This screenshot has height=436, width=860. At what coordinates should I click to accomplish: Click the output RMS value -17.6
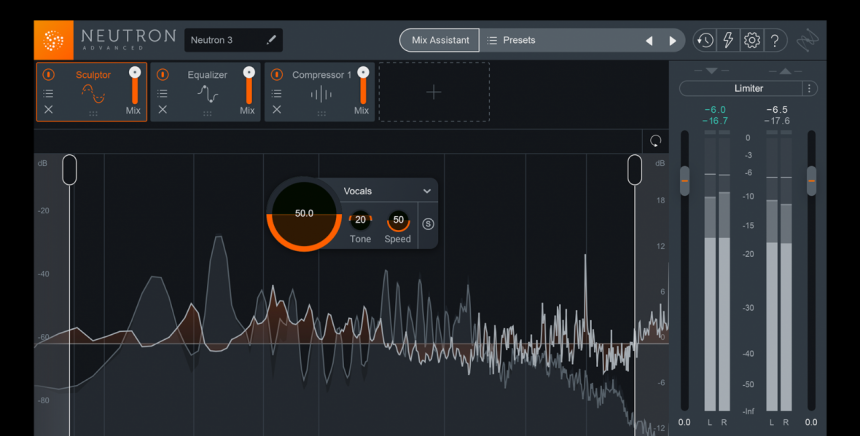777,121
